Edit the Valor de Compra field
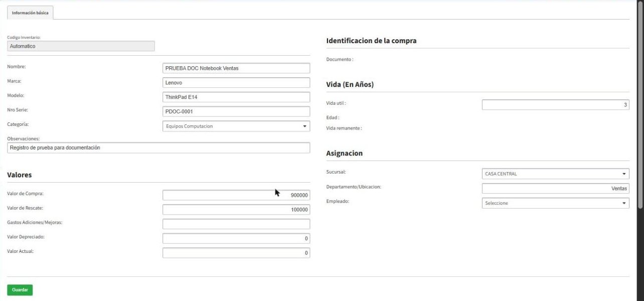The image size is (644, 301). (236, 195)
